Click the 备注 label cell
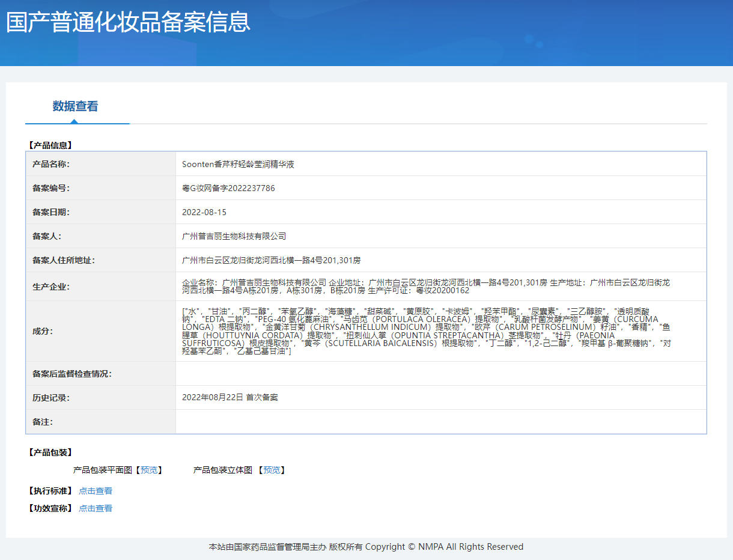733x560 pixels. click(x=101, y=422)
